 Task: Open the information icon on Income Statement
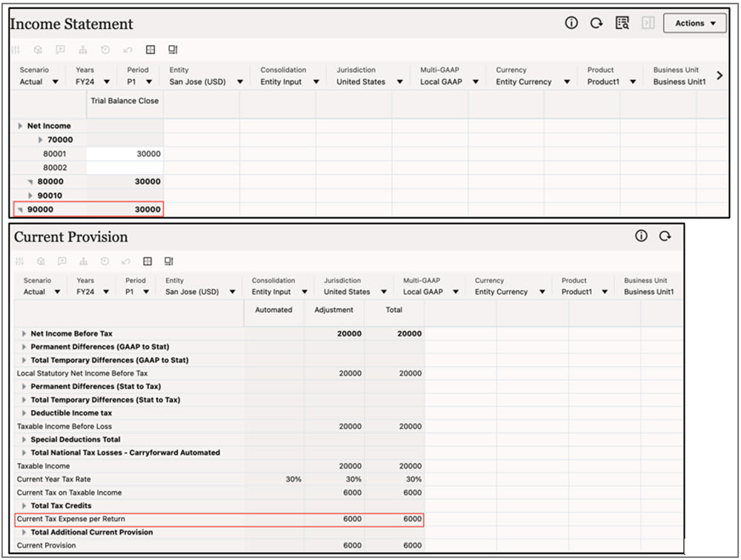tap(570, 23)
